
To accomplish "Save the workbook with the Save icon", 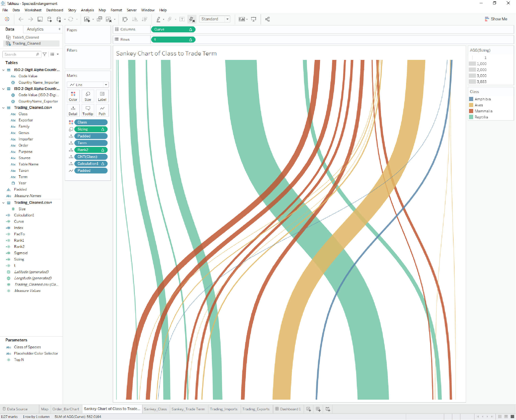I will coord(40,19).
